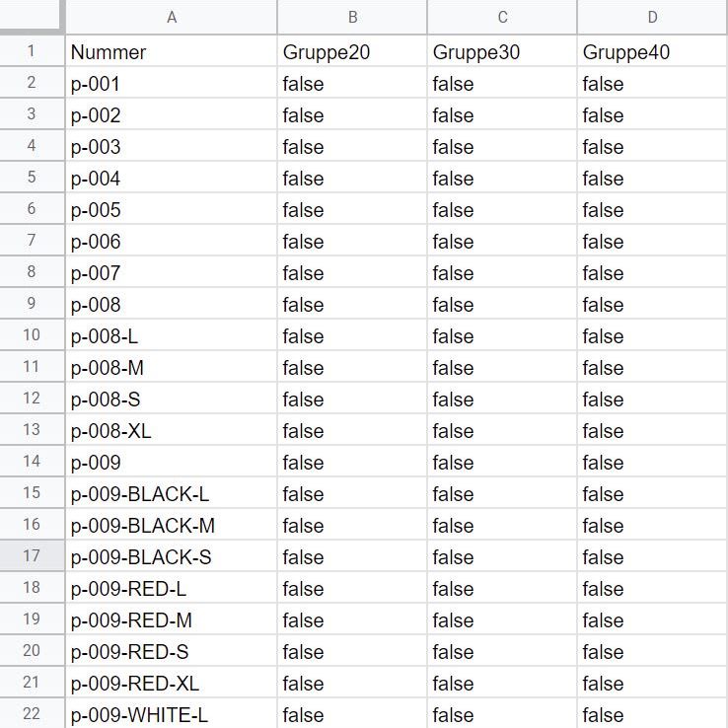Select cell p-008-XL
The width and height of the screenshot is (728, 728).
(x=172, y=430)
